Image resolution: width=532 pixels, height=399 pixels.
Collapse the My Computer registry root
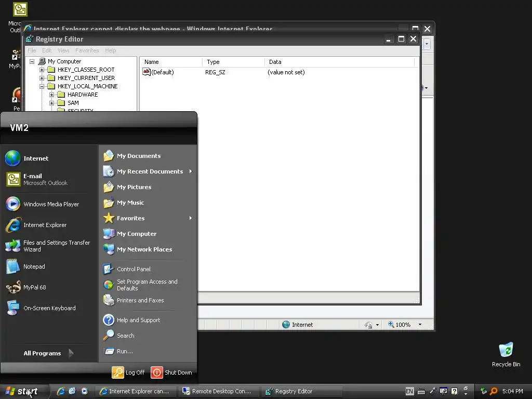click(x=32, y=61)
